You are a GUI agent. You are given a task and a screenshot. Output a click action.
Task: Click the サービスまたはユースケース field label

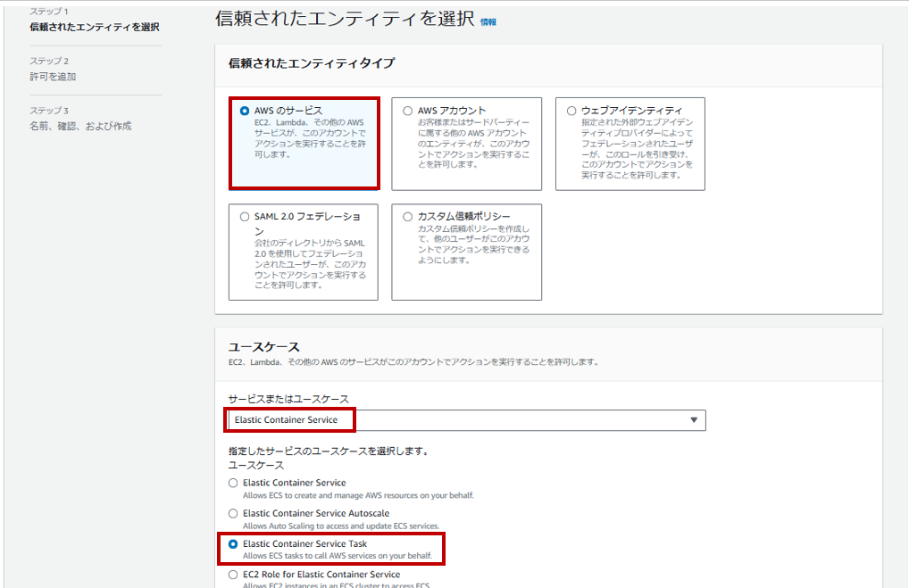(x=288, y=399)
